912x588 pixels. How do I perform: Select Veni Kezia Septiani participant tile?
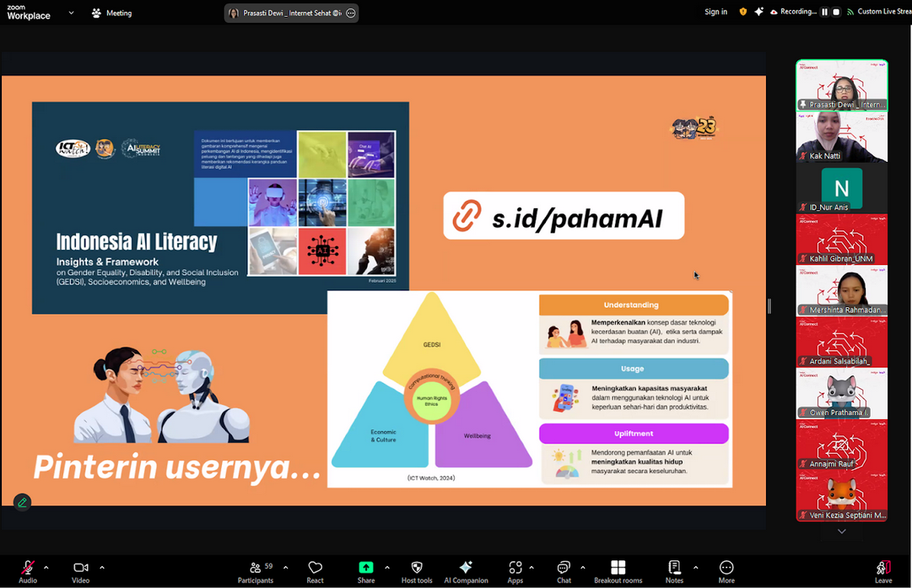click(842, 495)
